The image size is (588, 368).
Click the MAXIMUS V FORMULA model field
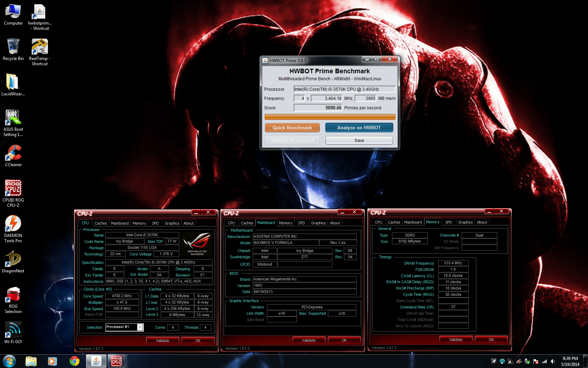click(286, 243)
